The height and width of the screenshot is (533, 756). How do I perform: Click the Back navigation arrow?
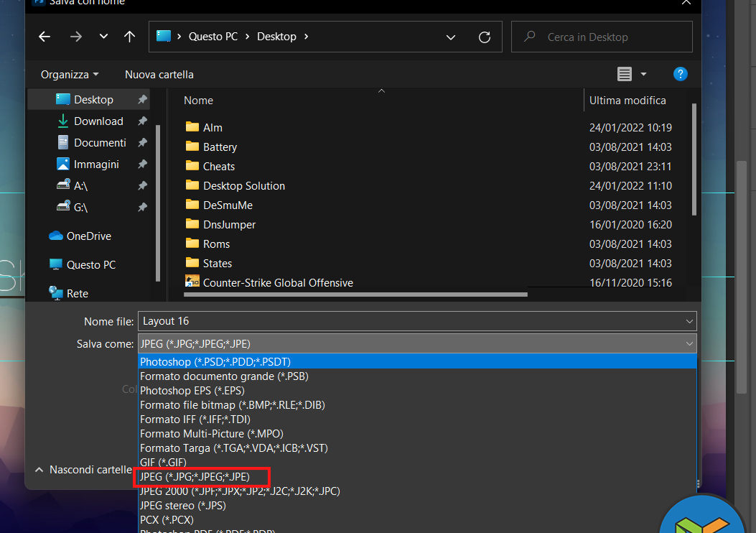pyautogui.click(x=45, y=37)
